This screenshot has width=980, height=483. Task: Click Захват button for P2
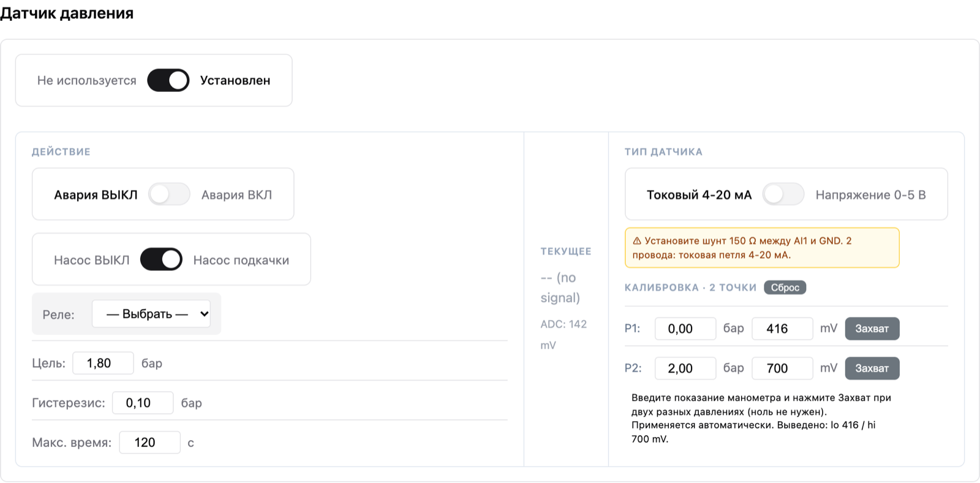pyautogui.click(x=872, y=368)
